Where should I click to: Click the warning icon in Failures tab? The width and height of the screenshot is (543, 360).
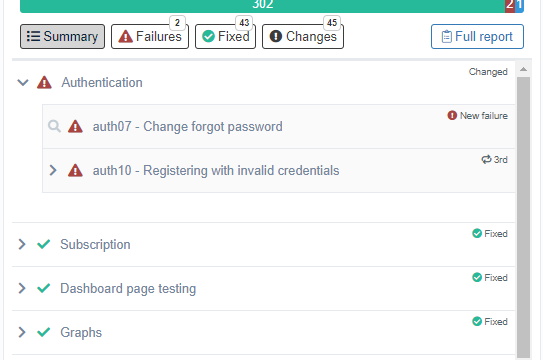click(125, 36)
